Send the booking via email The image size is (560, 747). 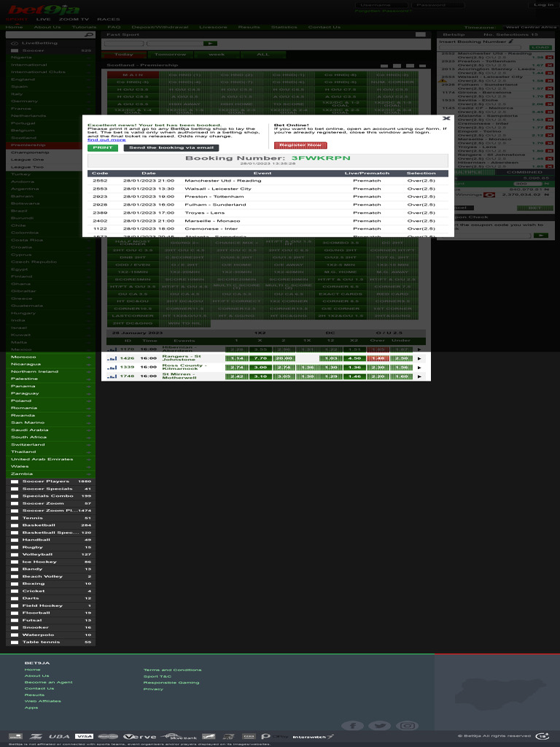click(171, 147)
